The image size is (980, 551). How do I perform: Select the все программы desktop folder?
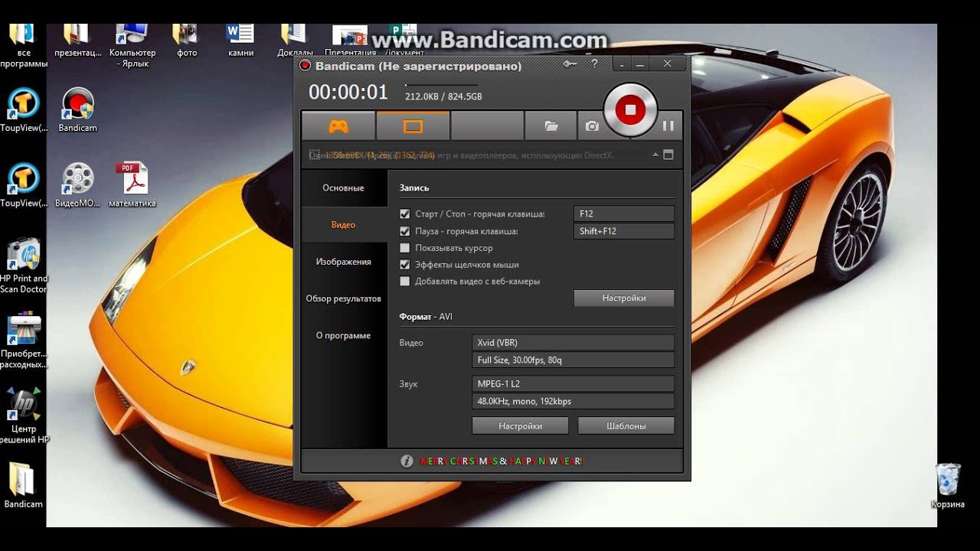pyautogui.click(x=23, y=46)
